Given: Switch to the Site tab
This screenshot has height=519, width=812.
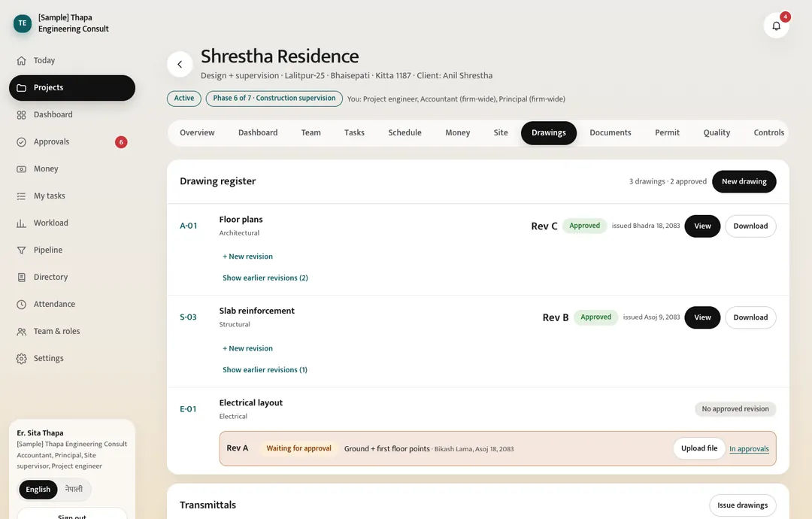Looking at the screenshot, I should point(501,132).
